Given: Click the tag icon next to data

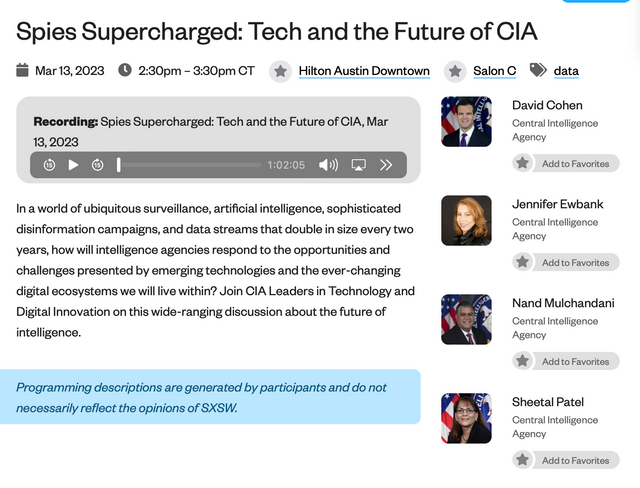Looking at the screenshot, I should pyautogui.click(x=538, y=70).
